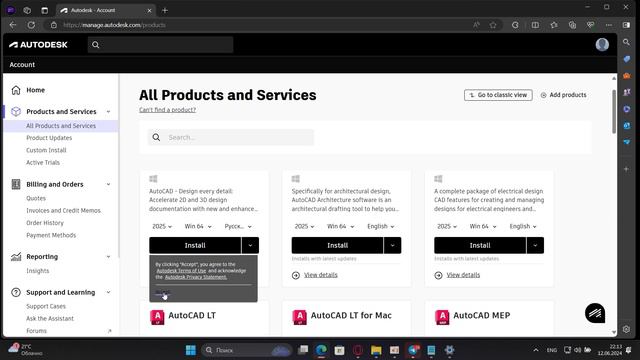Collapse Billing and Orders section

pos(109,184)
